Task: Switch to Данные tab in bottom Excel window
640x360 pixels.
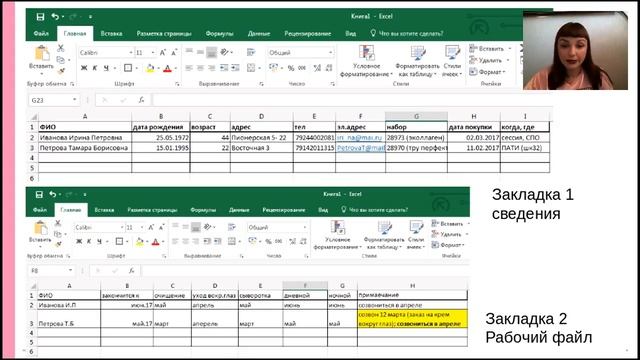Action: [239, 210]
